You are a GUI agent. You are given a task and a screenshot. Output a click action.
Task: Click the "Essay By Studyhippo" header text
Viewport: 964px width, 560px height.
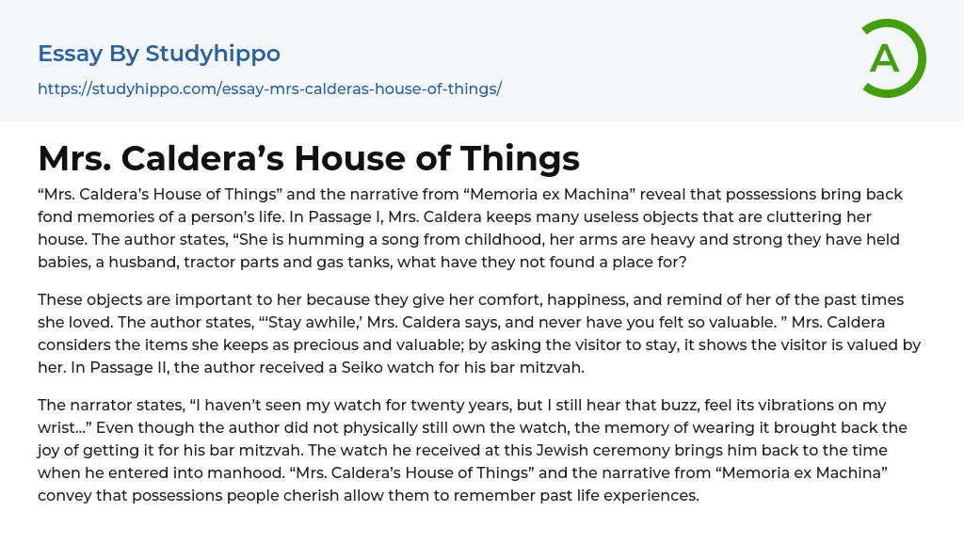[158, 54]
